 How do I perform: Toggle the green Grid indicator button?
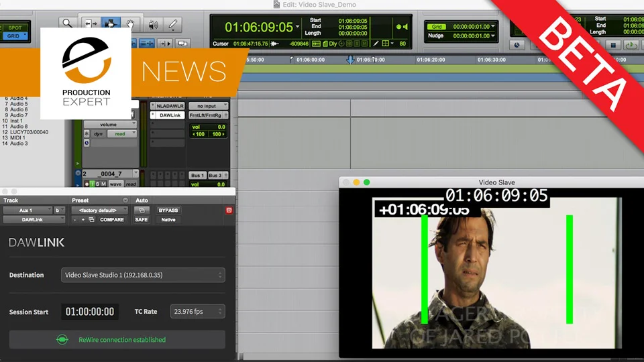[x=437, y=27]
